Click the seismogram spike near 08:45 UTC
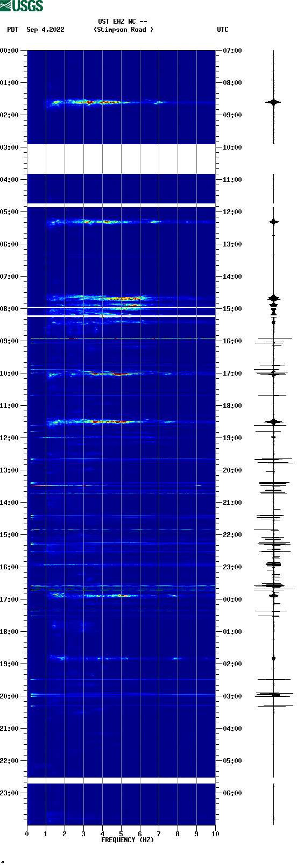The height and width of the screenshot is (868, 297). tap(273, 102)
